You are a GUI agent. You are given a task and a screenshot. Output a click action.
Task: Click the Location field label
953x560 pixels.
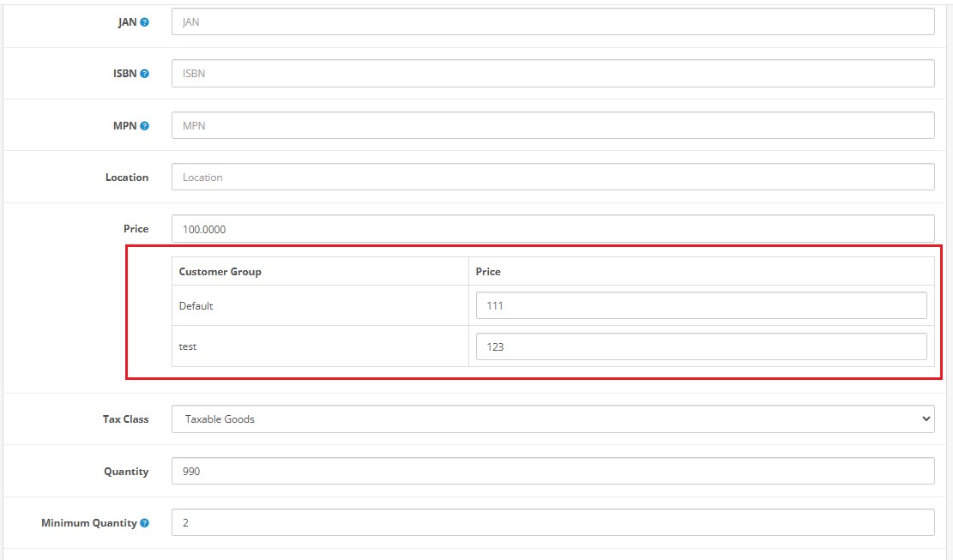point(127,178)
